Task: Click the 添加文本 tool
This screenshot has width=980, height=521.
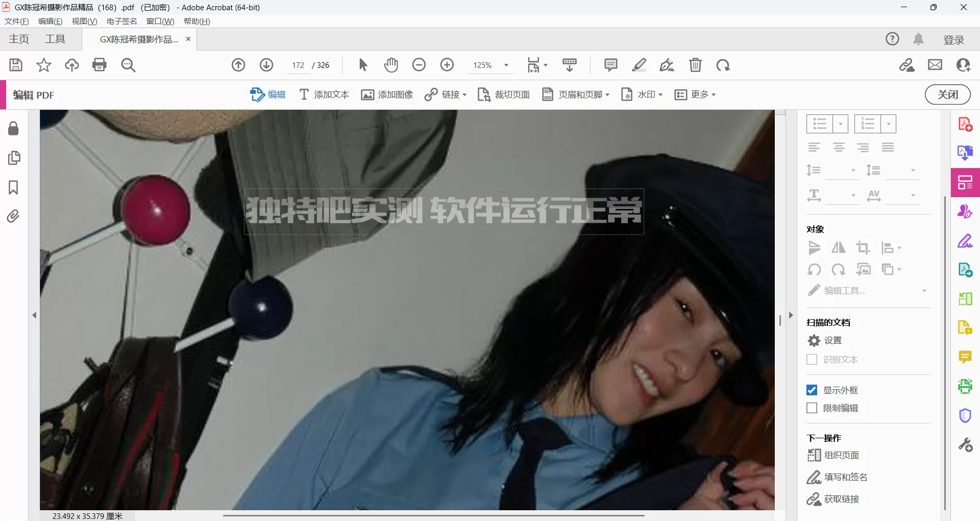Action: (324, 94)
